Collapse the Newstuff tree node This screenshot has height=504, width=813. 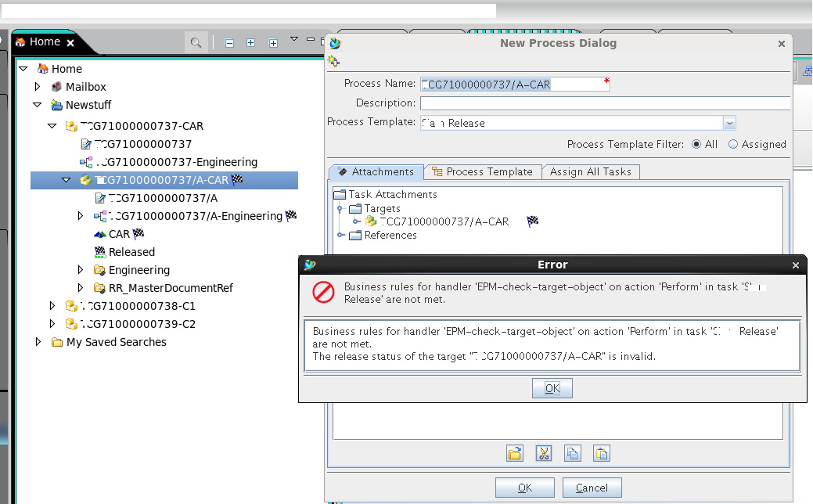[x=35, y=105]
